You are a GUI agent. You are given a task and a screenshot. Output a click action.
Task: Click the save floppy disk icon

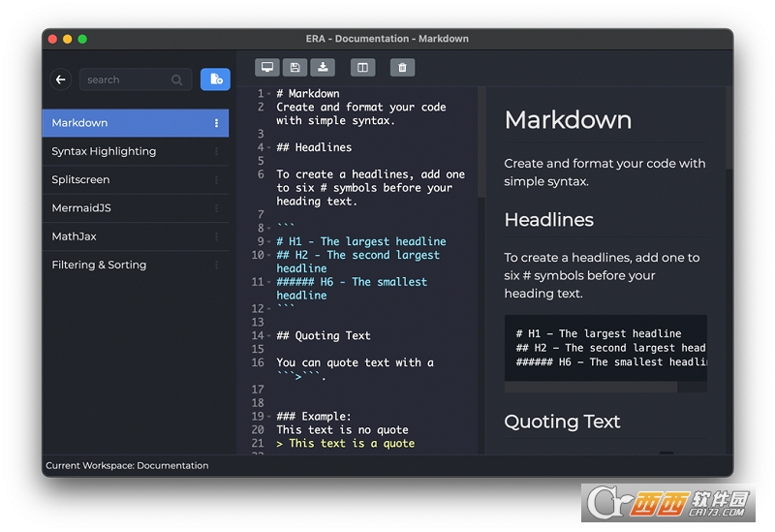pos(295,67)
